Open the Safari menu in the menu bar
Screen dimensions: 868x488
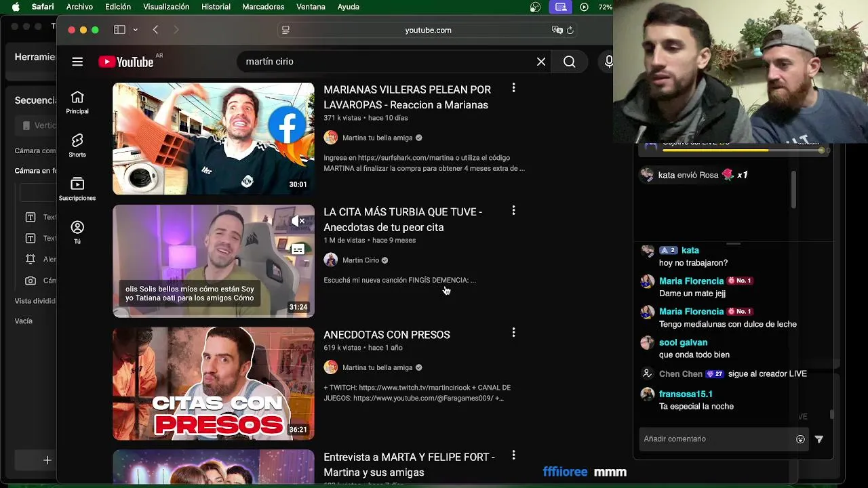(x=43, y=7)
